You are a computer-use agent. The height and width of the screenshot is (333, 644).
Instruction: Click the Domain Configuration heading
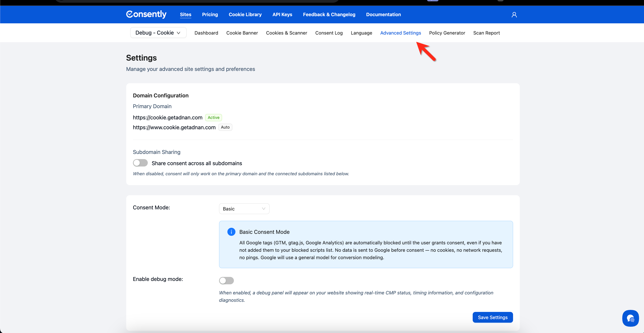click(161, 95)
